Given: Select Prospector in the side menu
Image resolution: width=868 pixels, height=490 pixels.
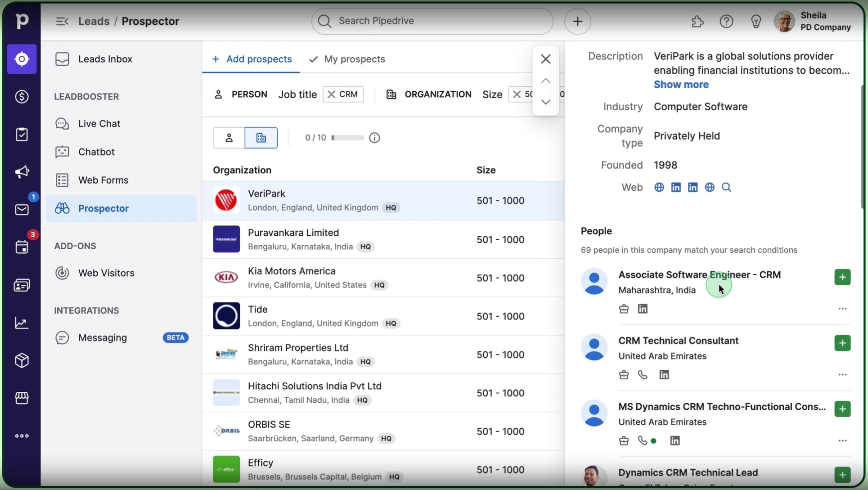Looking at the screenshot, I should (x=122, y=208).
